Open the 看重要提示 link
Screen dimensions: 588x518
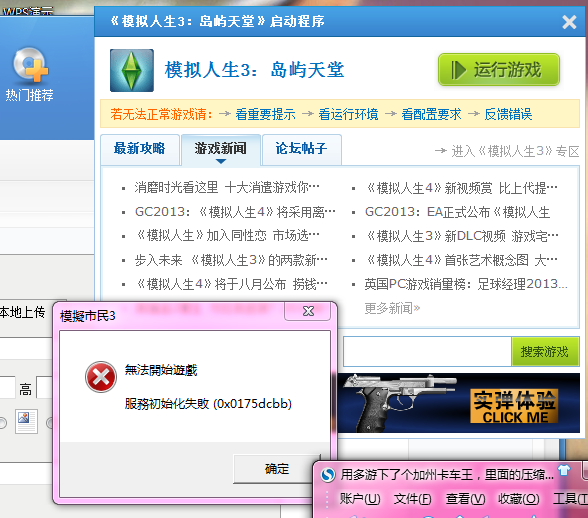(x=266, y=114)
